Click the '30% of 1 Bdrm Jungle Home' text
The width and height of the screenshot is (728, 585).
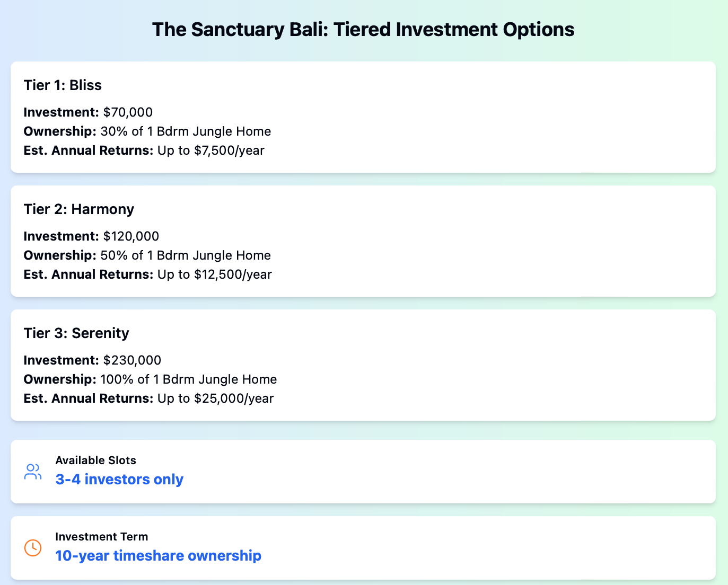pos(186,131)
